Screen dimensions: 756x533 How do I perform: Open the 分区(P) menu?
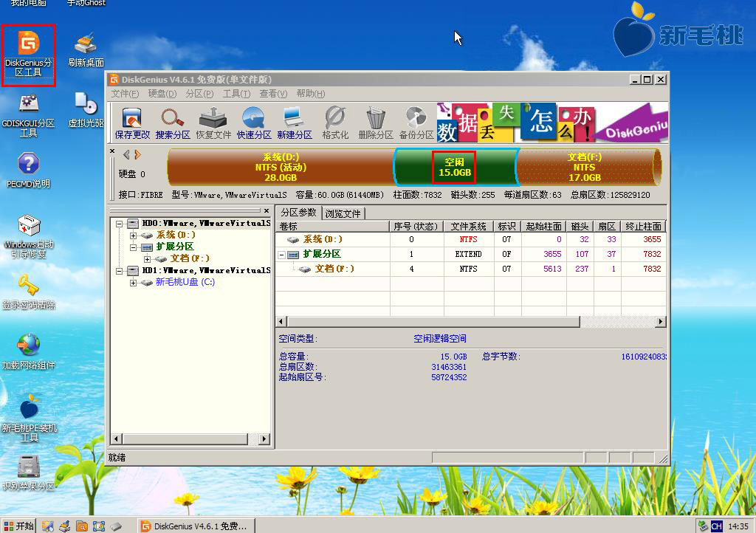coord(199,94)
